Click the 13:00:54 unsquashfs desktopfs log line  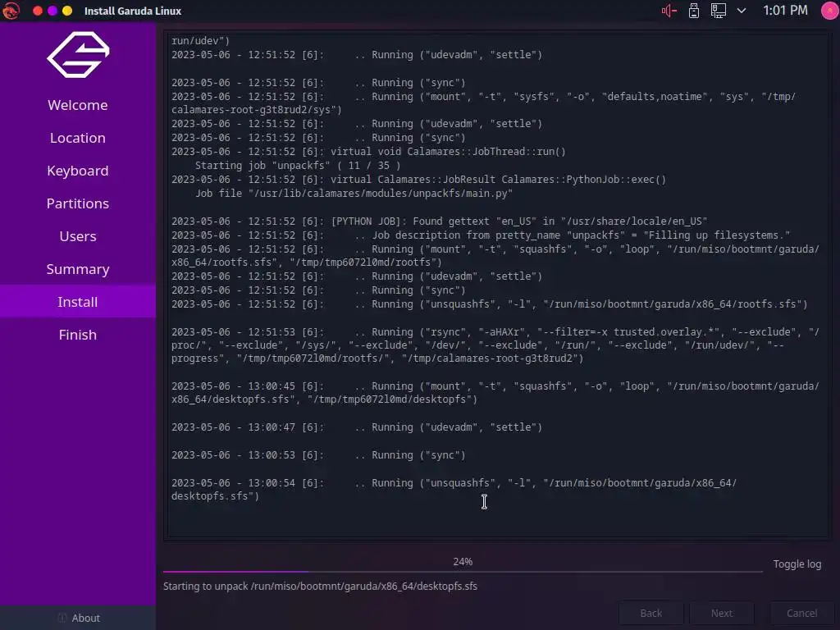(454, 490)
